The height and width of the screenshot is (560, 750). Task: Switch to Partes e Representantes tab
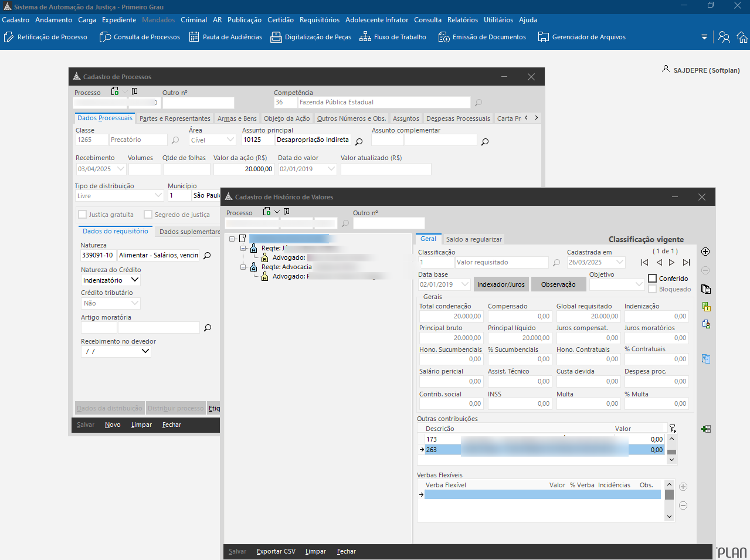pyautogui.click(x=175, y=118)
